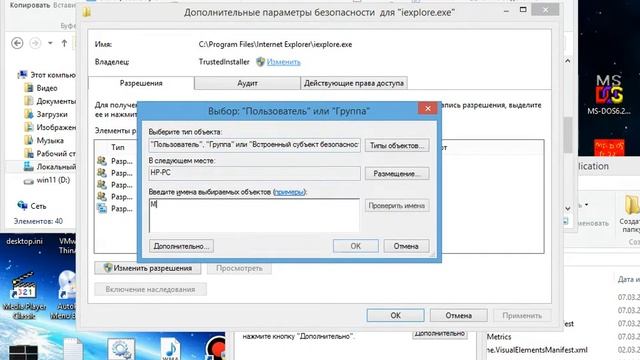Click the 'Тип' column header
Image resolution: width=640 pixels, height=360 pixels.
(x=118, y=147)
